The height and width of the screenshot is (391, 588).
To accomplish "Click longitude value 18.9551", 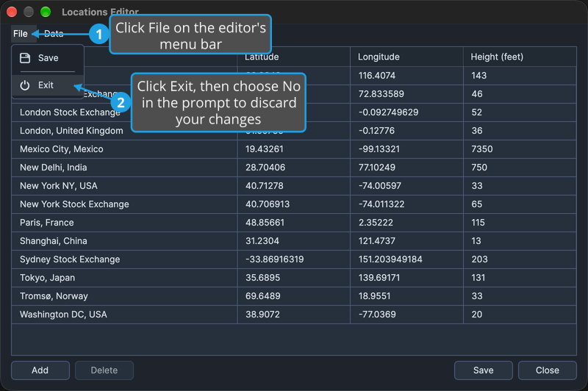I will click(374, 296).
